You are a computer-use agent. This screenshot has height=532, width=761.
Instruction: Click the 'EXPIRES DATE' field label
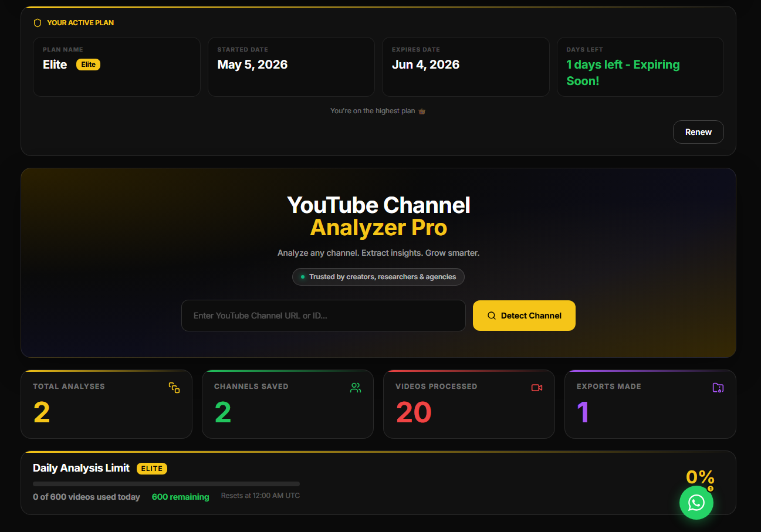(416, 50)
